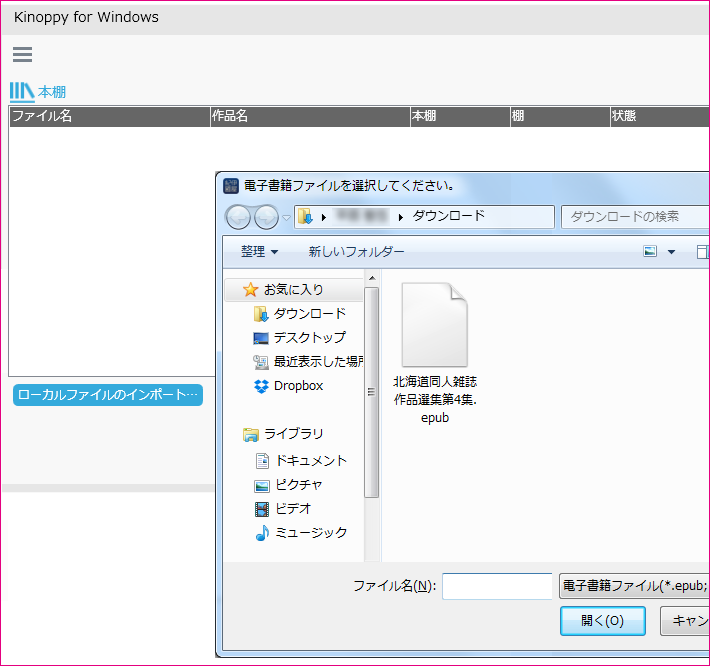Image resolution: width=710 pixels, height=666 pixels.
Task: Click the ライブラリ folder icon
Action: point(251,435)
